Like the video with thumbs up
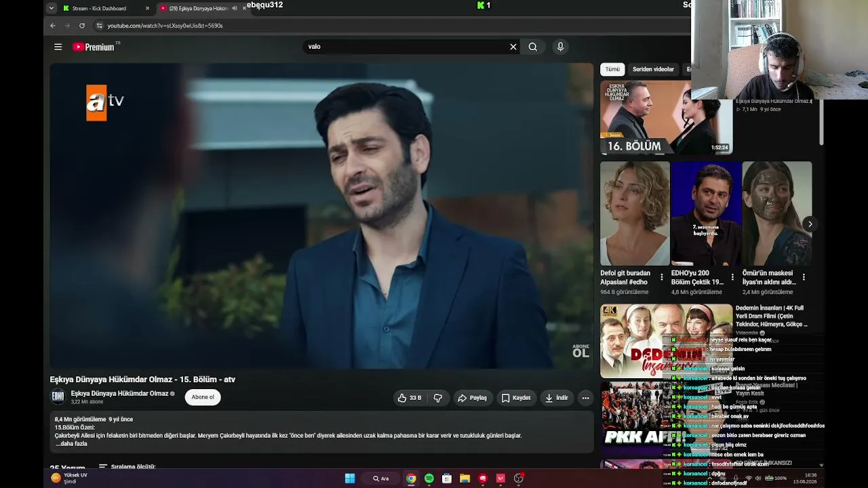 (x=409, y=398)
